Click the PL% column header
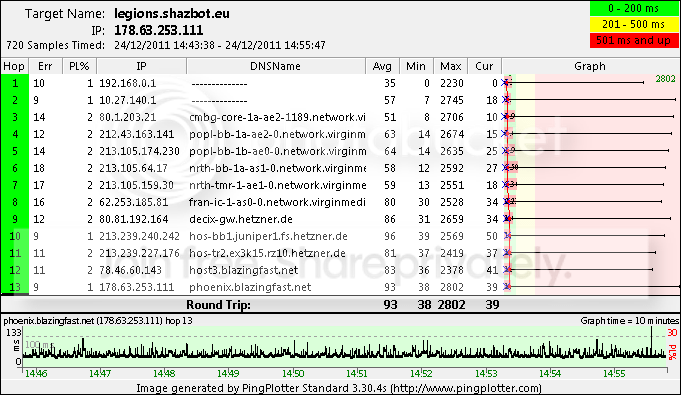Viewport: 681px width, 395px height. (79, 66)
